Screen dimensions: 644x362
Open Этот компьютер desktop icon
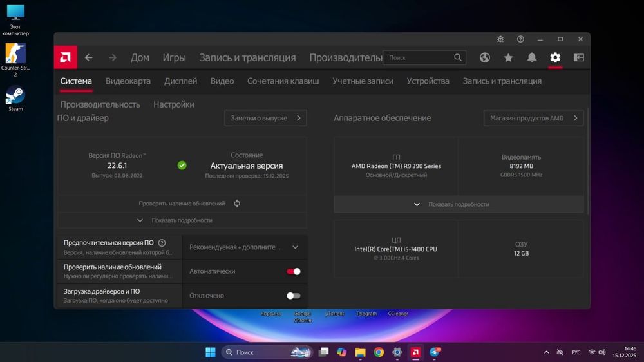[x=15, y=20]
